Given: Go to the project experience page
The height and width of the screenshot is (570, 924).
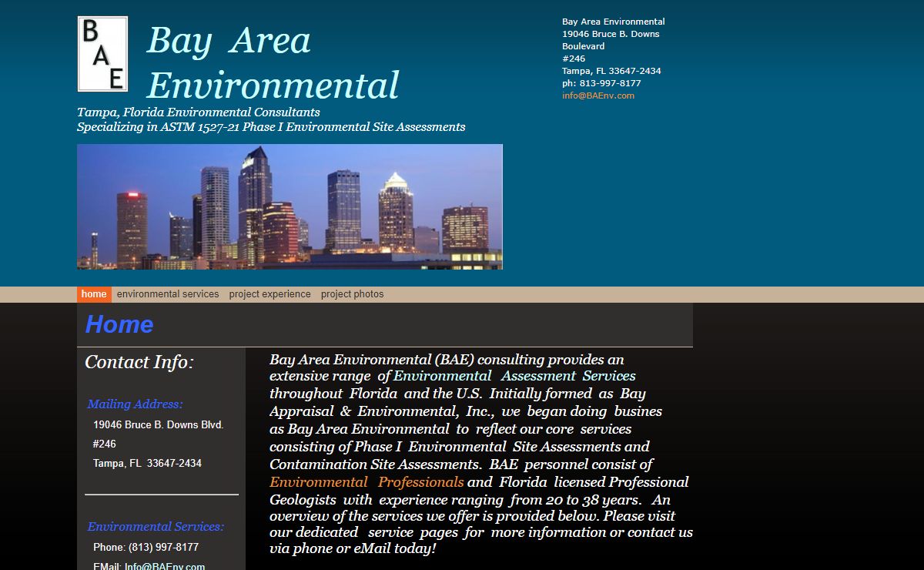Looking at the screenshot, I should 269,294.
